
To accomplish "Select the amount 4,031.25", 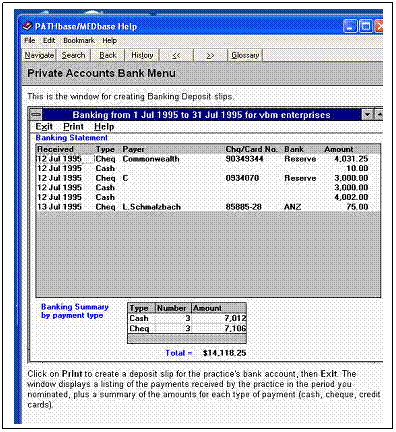I will [351, 159].
